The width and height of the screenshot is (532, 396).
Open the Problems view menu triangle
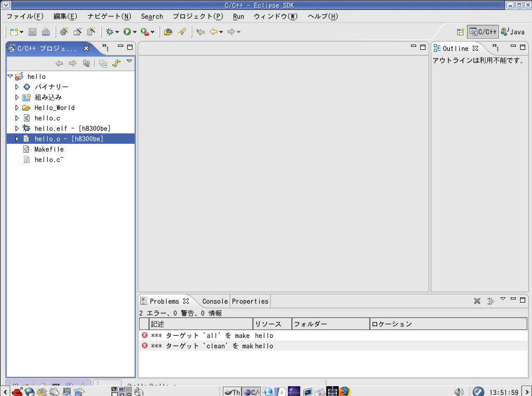tap(503, 299)
